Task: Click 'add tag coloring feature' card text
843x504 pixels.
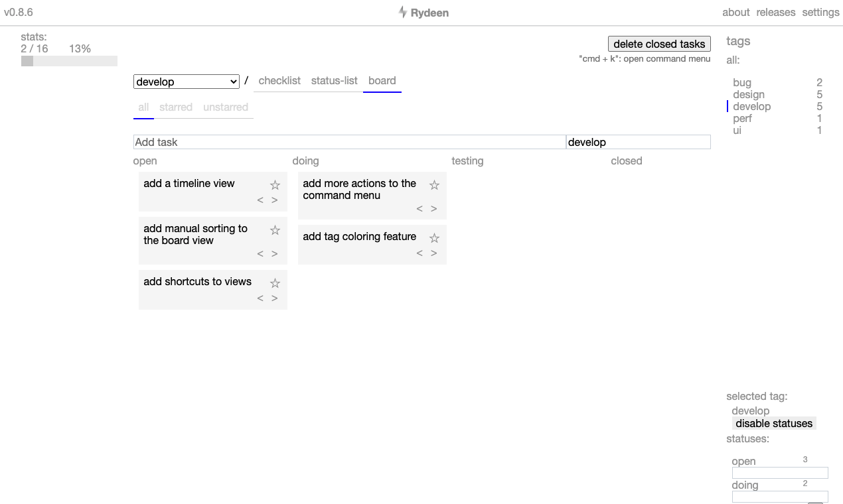Action: click(359, 237)
